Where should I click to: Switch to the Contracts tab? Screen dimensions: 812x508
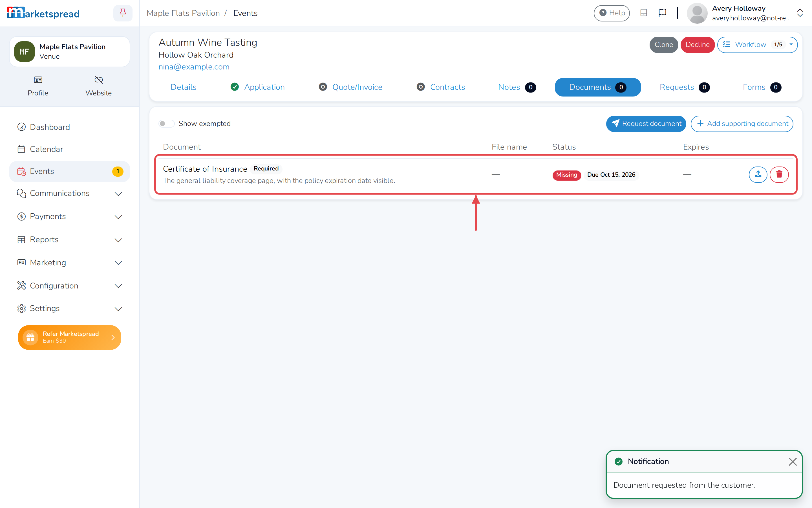click(441, 87)
